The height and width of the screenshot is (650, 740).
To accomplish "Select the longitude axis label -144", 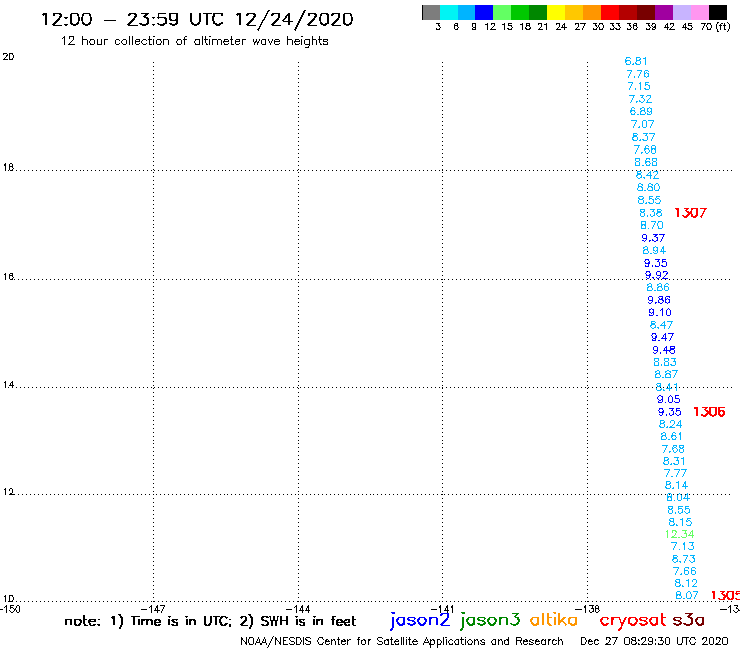I will (298, 609).
